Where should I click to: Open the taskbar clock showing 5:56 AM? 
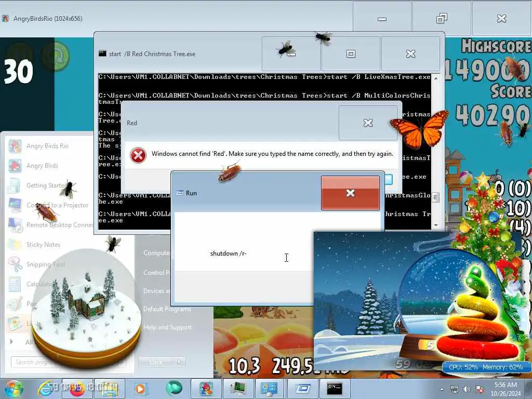point(505,389)
